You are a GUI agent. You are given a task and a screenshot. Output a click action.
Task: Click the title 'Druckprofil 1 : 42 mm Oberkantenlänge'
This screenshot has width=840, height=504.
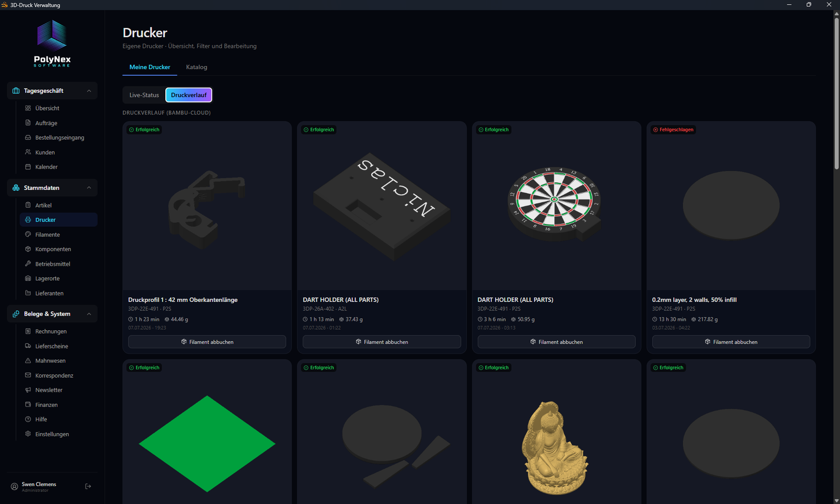click(183, 300)
